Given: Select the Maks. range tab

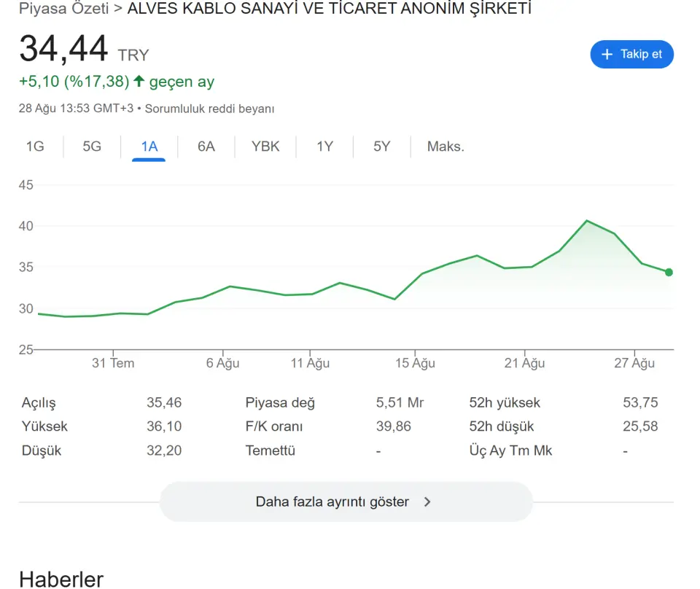Looking at the screenshot, I should click(x=446, y=147).
